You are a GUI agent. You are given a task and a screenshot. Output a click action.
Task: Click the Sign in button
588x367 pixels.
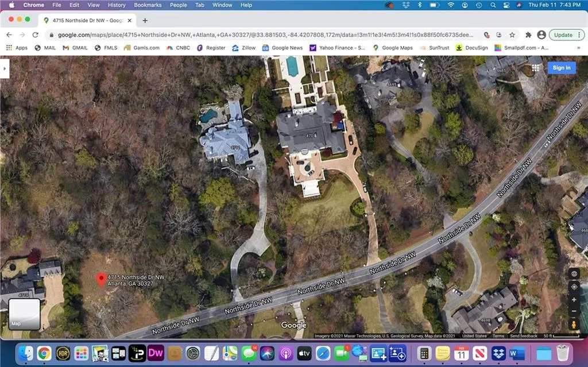pyautogui.click(x=562, y=68)
